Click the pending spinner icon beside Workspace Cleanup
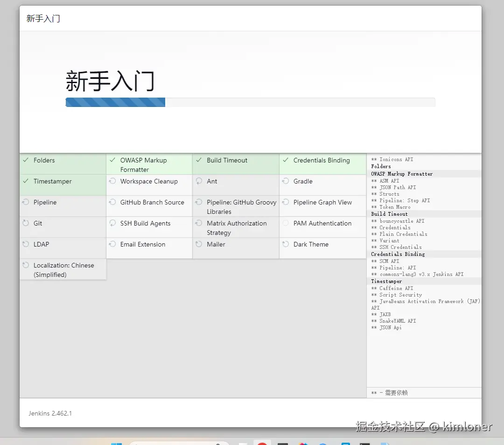 (112, 181)
